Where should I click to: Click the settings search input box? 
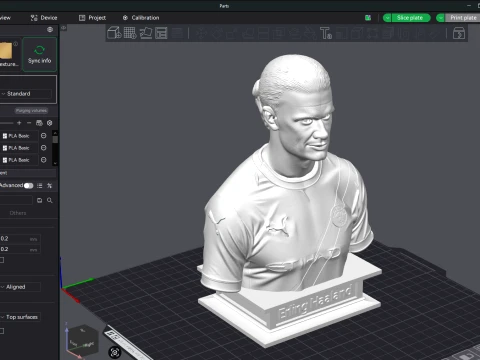click(16, 200)
